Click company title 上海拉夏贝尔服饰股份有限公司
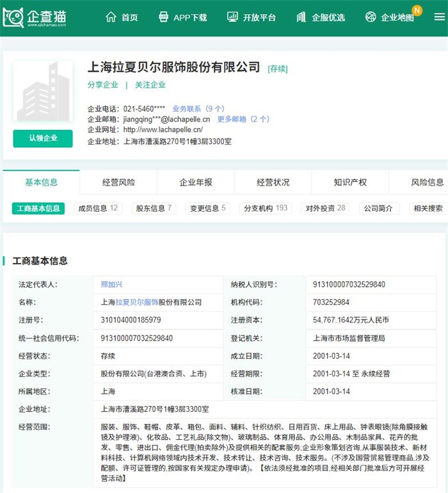 (x=174, y=67)
